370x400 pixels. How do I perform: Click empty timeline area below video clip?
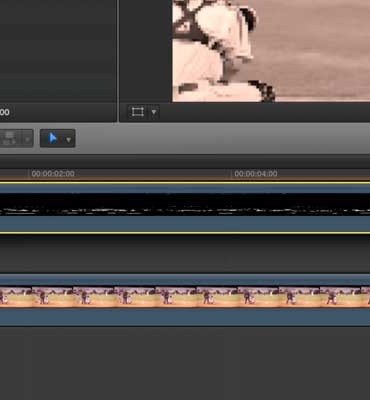click(x=185, y=363)
